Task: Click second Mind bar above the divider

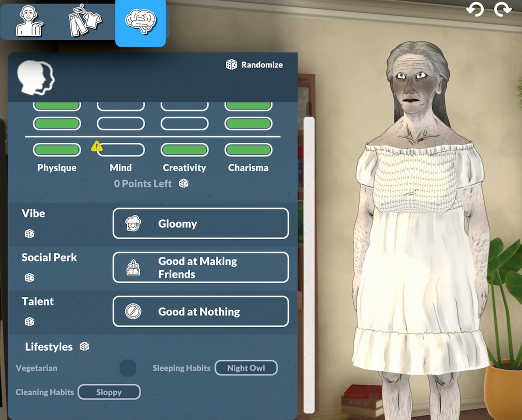Action: tap(121, 106)
